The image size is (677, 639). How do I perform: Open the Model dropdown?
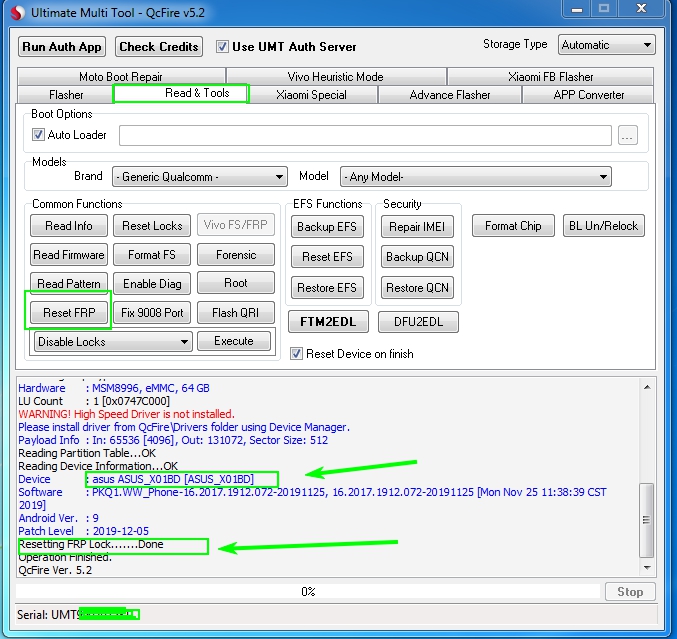coord(475,177)
